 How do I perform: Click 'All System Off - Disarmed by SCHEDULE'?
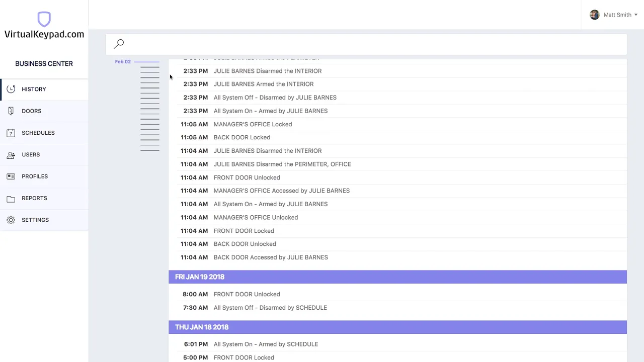(270, 308)
